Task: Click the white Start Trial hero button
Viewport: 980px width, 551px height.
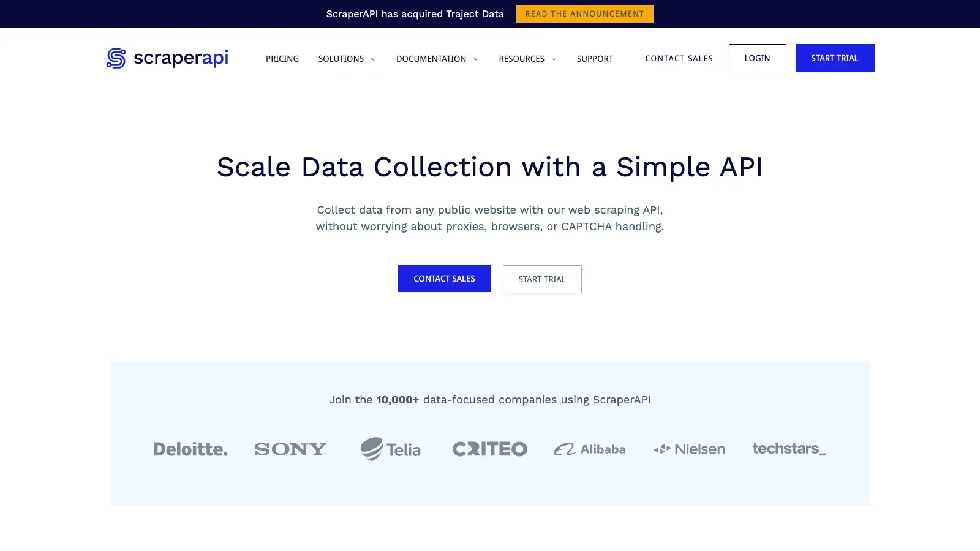Action: tap(542, 279)
